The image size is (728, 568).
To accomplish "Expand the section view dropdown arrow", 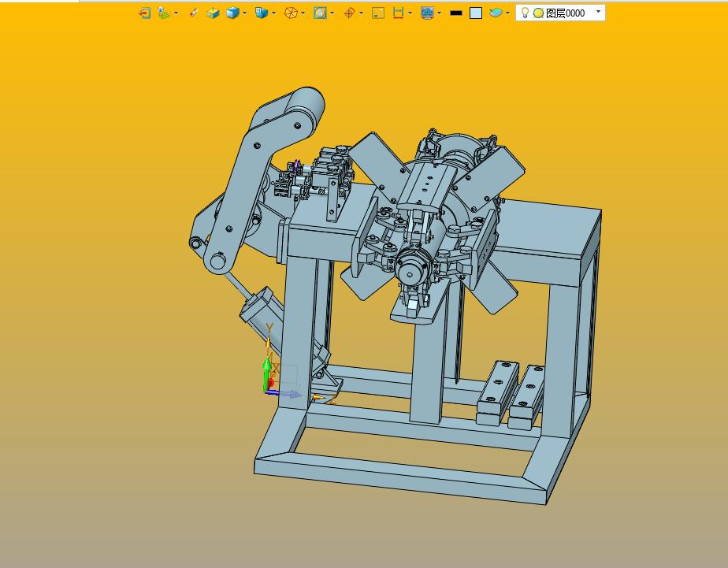I will (332, 13).
